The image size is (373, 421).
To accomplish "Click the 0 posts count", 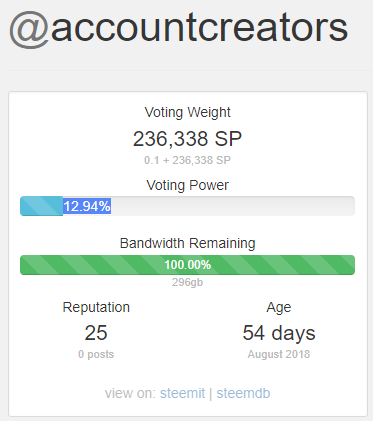I will point(96,354).
